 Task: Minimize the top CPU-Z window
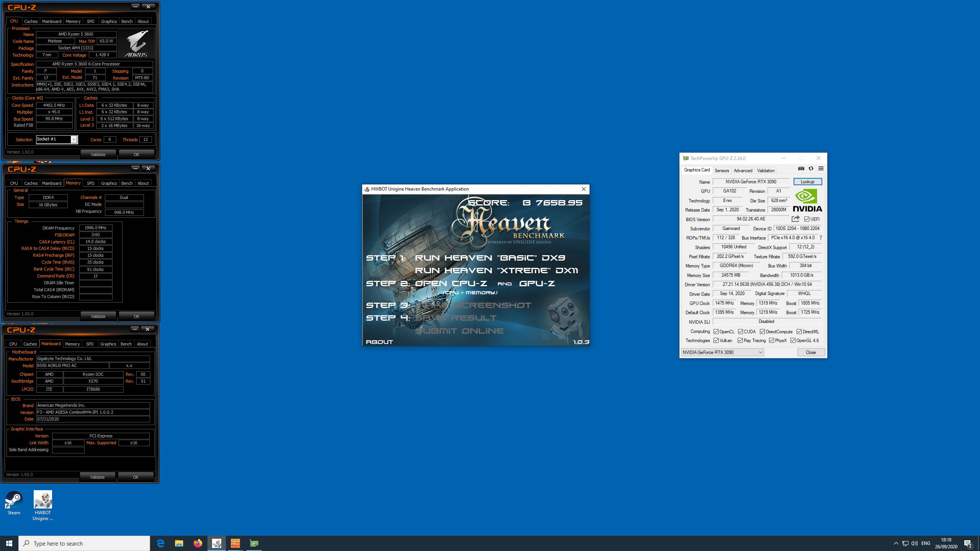(x=136, y=7)
